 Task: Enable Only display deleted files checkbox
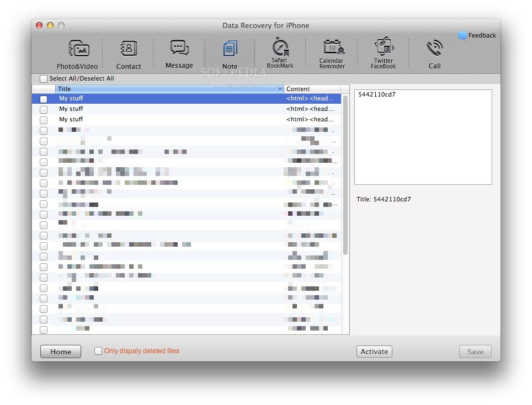pos(98,351)
